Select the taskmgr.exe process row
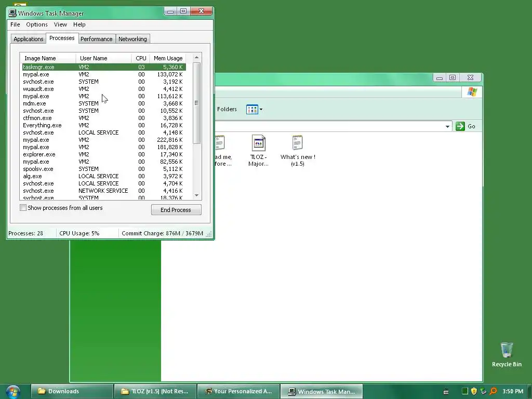532x399 pixels. click(x=104, y=67)
